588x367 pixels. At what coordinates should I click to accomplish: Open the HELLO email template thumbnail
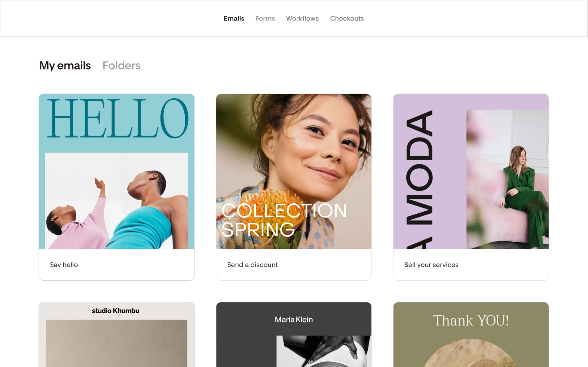117,172
